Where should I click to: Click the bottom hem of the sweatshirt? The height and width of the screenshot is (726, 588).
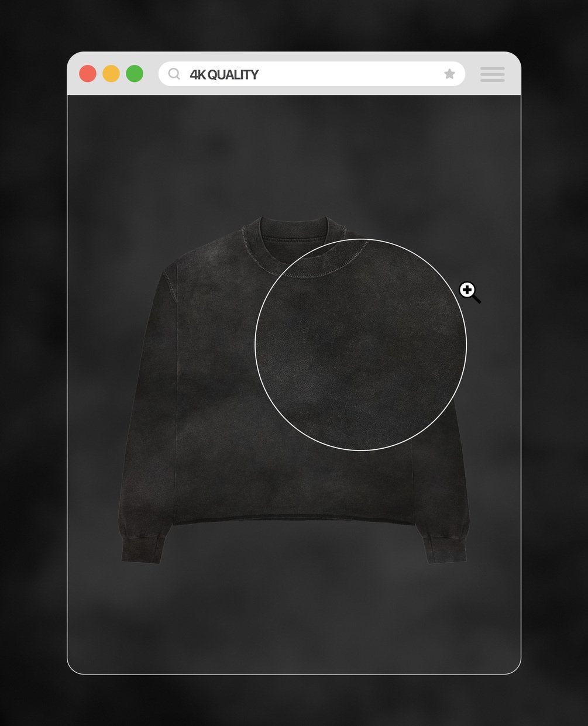tap(293, 519)
